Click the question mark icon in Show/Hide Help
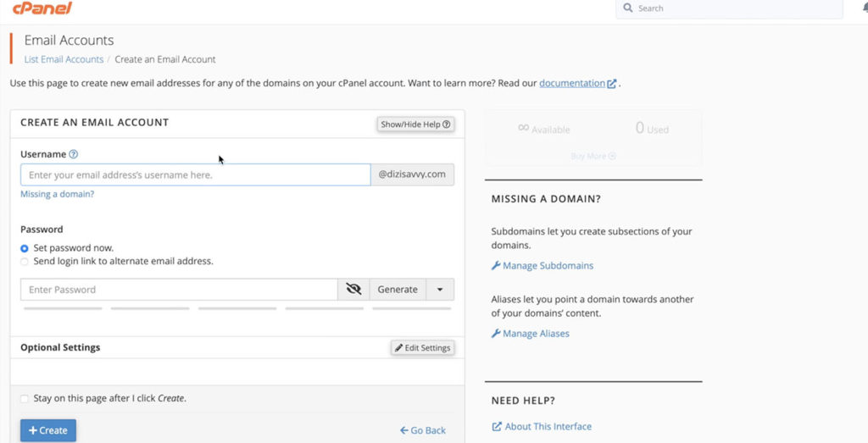 point(446,125)
